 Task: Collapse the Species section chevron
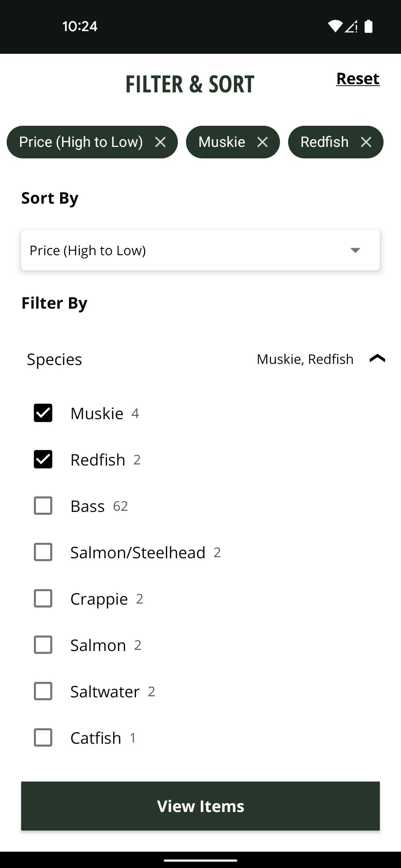377,359
